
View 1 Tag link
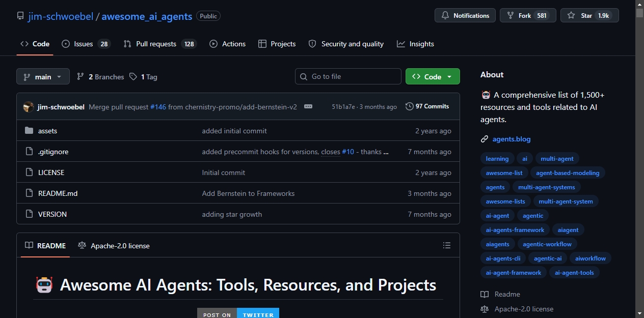143,77
